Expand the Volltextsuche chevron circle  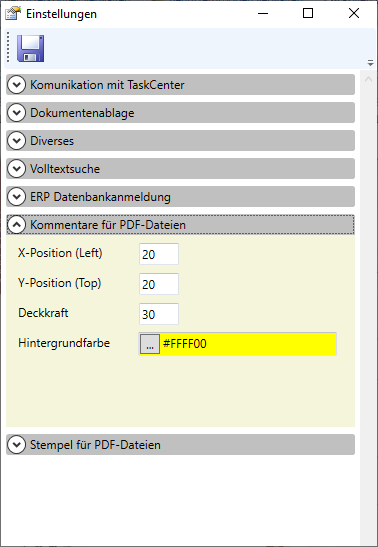(17, 169)
